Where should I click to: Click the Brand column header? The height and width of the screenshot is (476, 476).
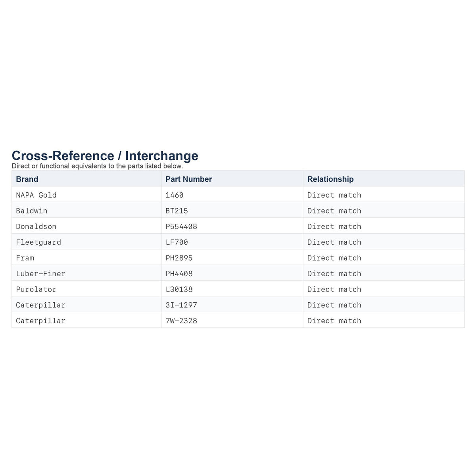click(x=27, y=179)
